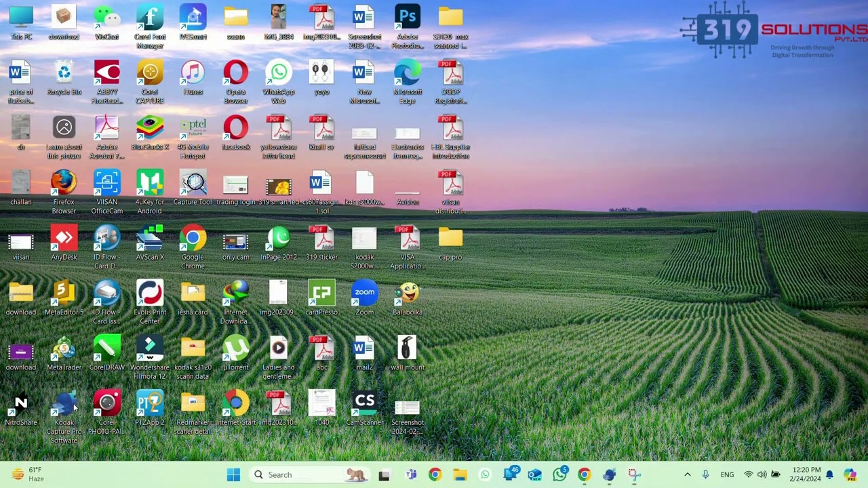Launch ABBYY FineReader shortcut
The height and width of the screenshot is (488, 868).
[x=106, y=82]
